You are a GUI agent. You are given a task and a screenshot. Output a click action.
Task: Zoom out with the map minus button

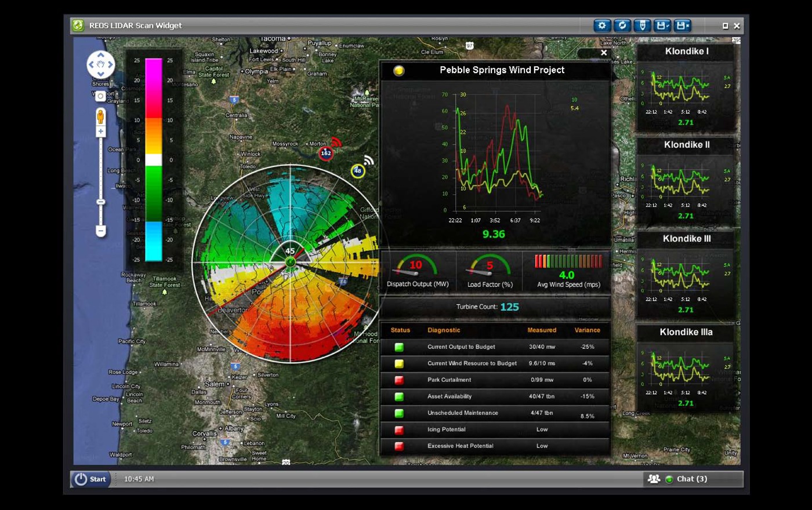[x=100, y=231]
